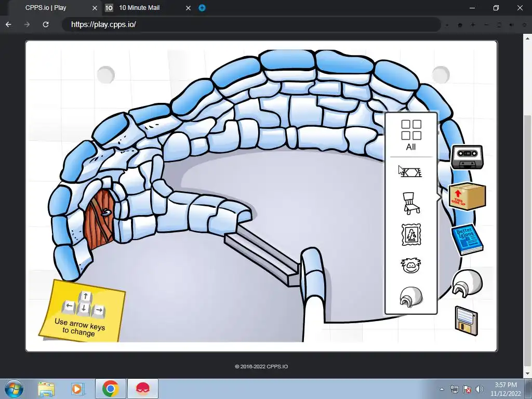Go back to the previous page

pyautogui.click(x=8, y=24)
